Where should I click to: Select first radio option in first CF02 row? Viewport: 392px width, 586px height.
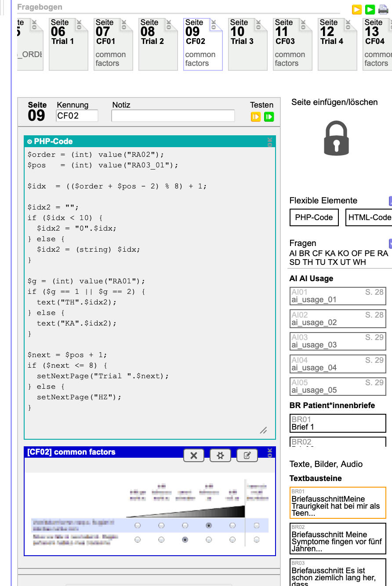point(138,525)
